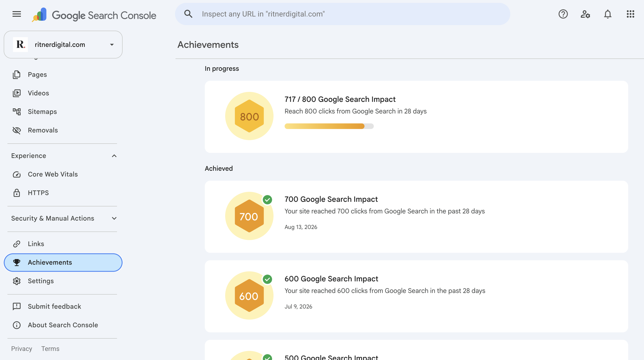Click the ritnerdigital.com R favicon
The image size is (644, 360).
click(20, 45)
